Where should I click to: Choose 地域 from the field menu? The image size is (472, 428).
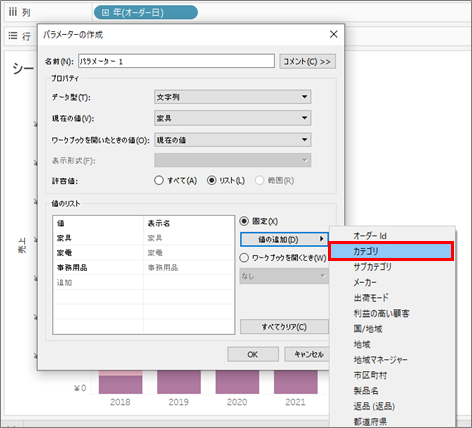[392, 344]
